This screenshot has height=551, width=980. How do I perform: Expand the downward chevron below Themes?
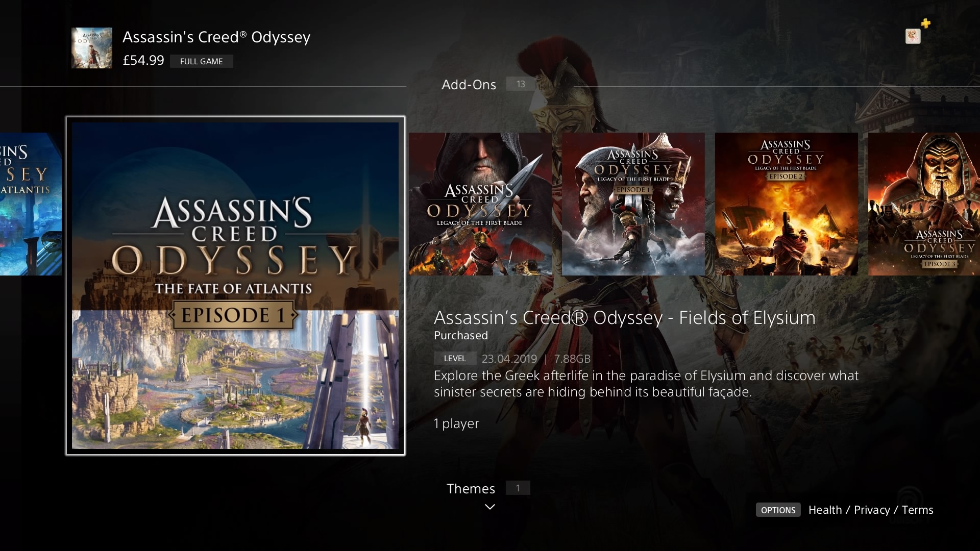(489, 507)
